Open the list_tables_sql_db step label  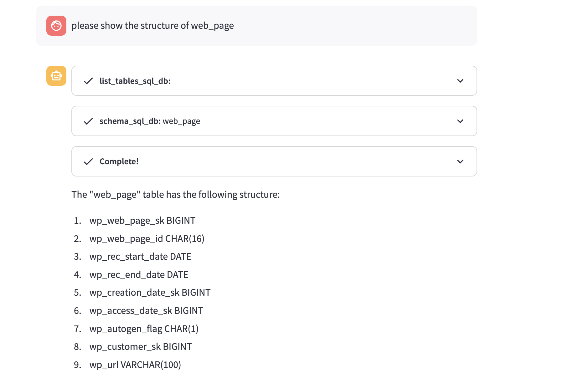[x=135, y=81]
